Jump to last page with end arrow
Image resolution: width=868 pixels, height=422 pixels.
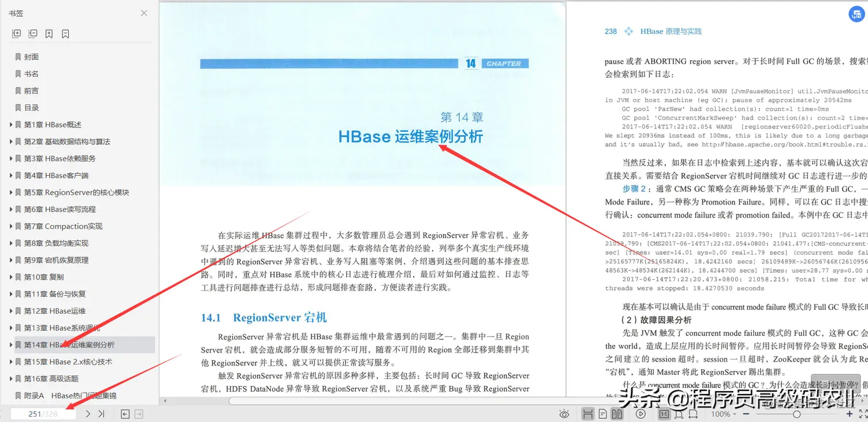tap(102, 413)
